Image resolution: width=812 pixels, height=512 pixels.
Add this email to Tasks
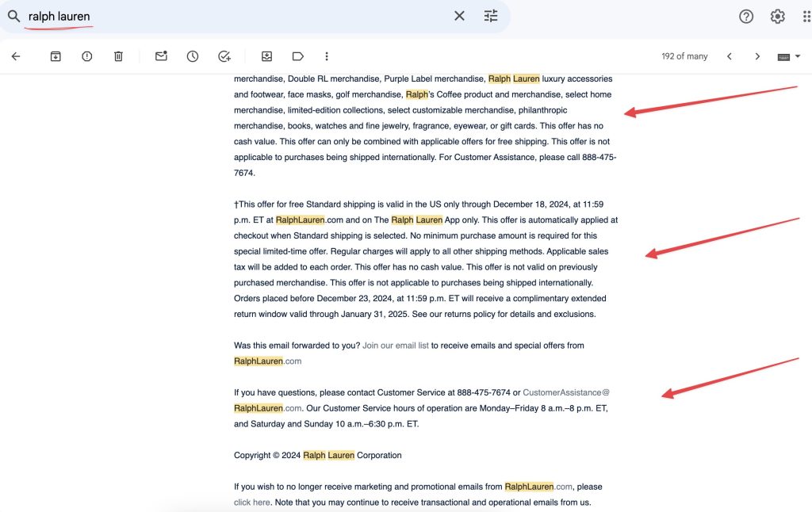[x=224, y=56]
